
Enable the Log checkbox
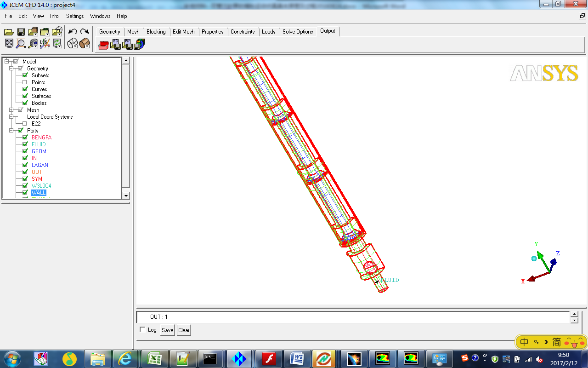(142, 329)
